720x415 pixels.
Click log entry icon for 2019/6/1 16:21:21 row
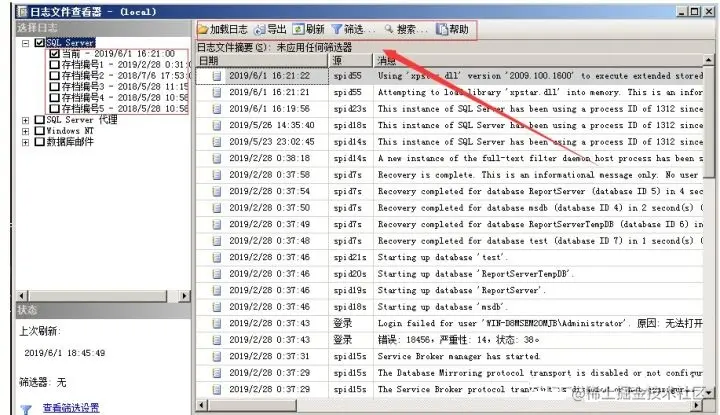pyautogui.click(x=217, y=92)
